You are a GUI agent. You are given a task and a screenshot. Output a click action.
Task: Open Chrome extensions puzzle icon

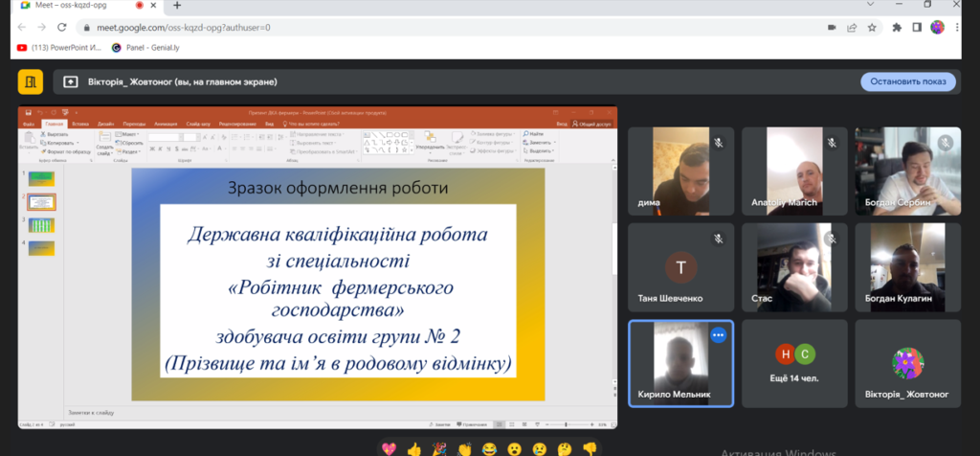pos(897,28)
